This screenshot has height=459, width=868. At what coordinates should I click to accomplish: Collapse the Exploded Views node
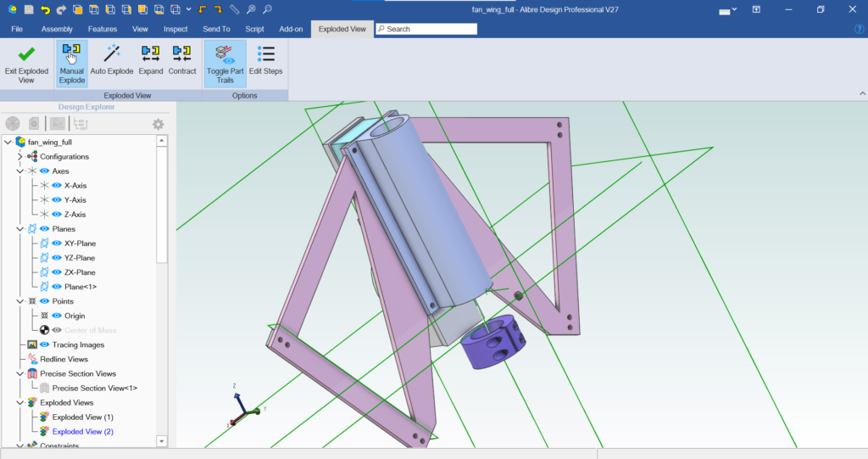[x=20, y=402]
